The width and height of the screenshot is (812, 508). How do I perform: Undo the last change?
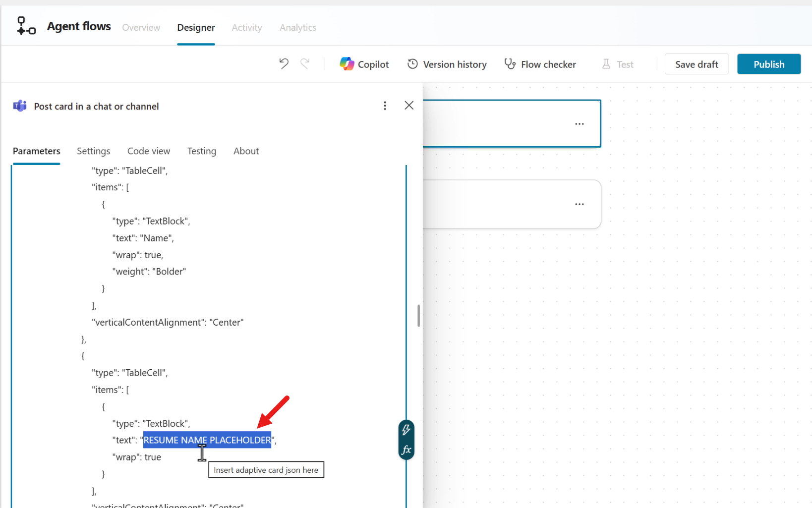tap(284, 64)
